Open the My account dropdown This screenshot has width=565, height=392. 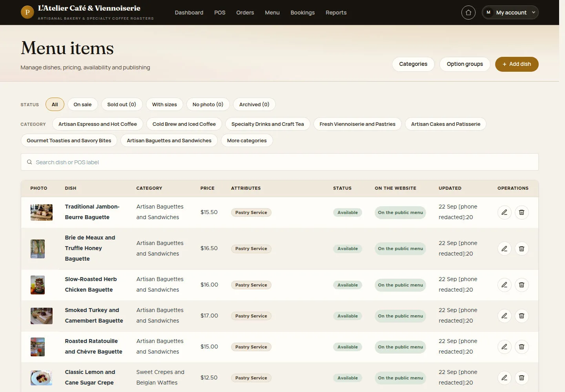tap(510, 13)
